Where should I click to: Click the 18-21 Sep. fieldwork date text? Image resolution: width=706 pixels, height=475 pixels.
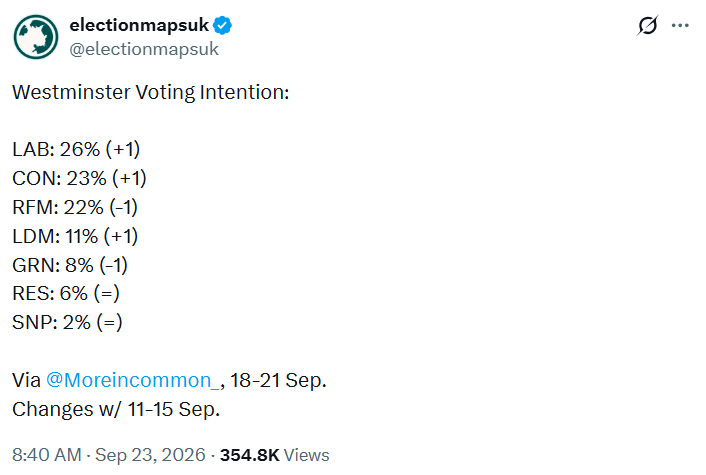(x=278, y=380)
